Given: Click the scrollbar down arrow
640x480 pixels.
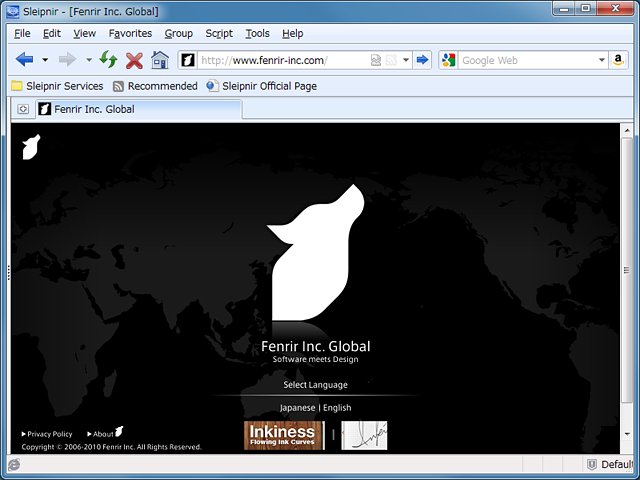Looking at the screenshot, I should 627,434.
